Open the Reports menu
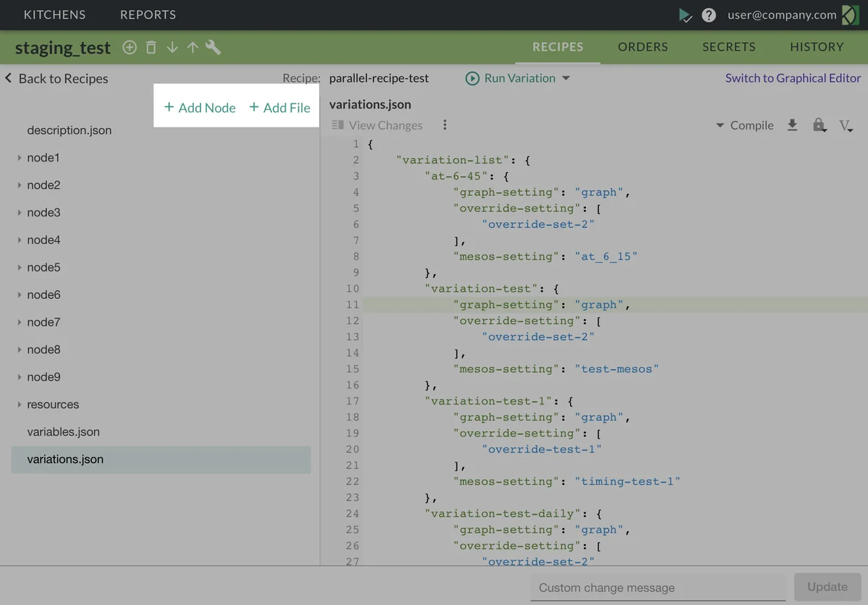Viewport: 868px width, 605px height. [x=148, y=14]
